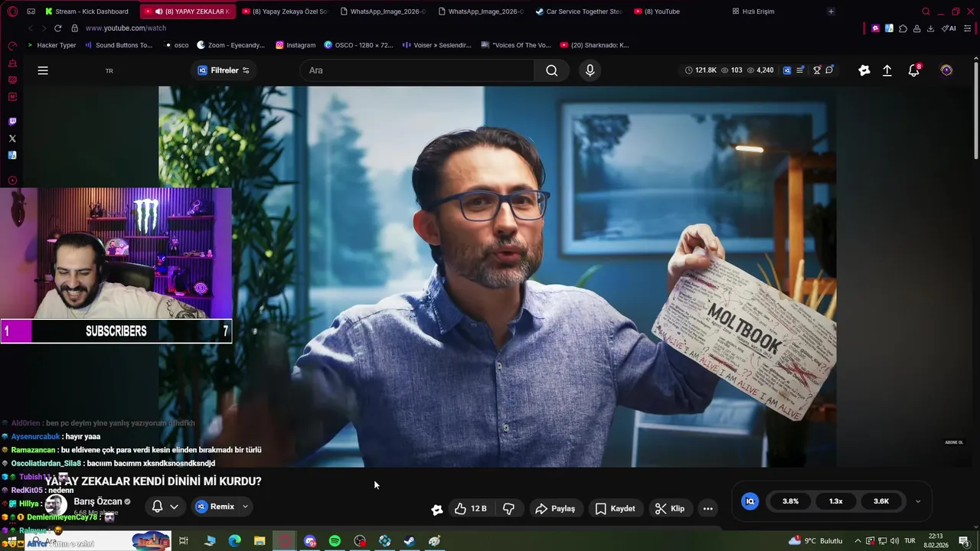The width and height of the screenshot is (980, 551).
Task: Click the vidIQ badge beside like button
Action: (437, 509)
